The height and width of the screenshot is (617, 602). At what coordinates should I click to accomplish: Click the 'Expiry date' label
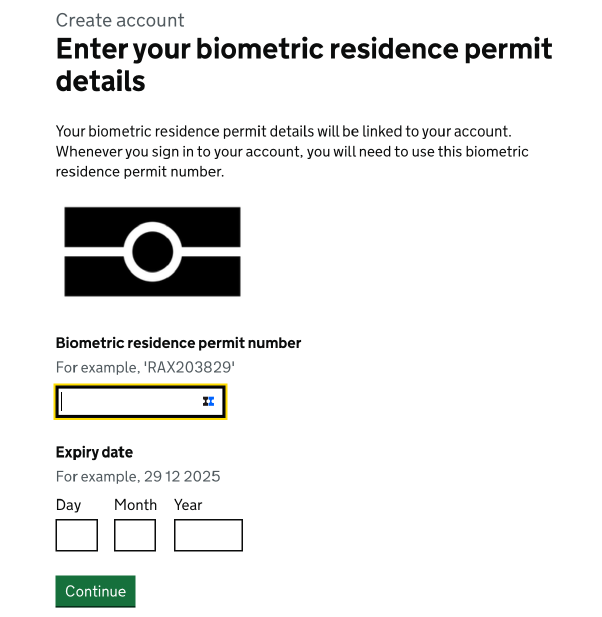94,452
